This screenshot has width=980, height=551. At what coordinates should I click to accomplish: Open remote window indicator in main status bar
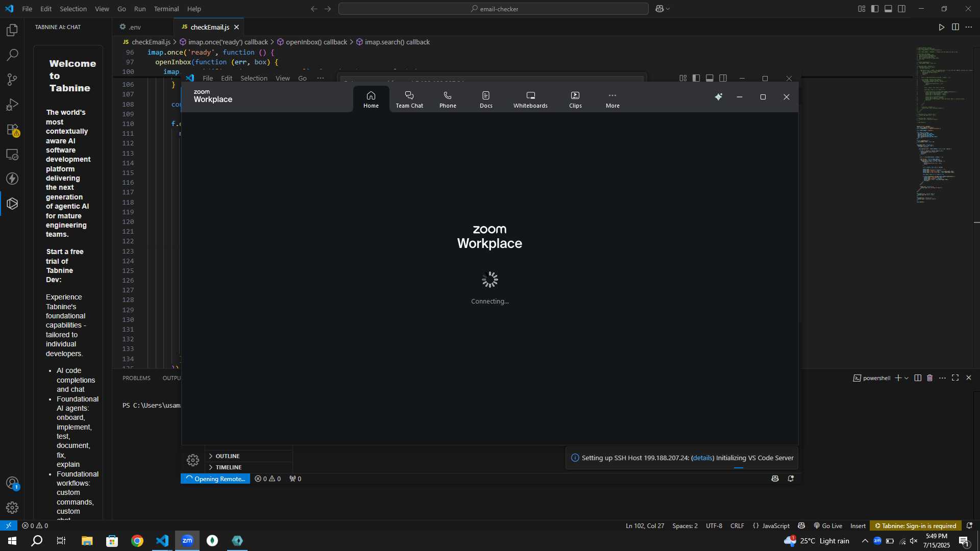(9, 526)
